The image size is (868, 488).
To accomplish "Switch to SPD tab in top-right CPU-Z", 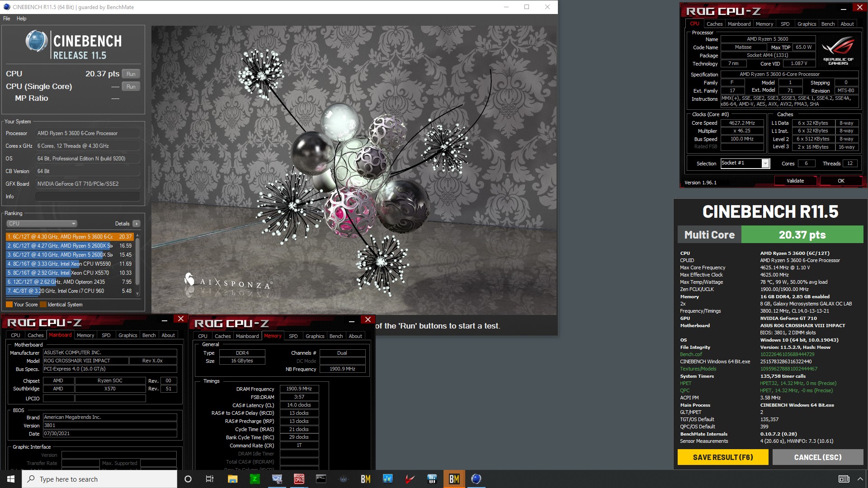I will click(785, 24).
